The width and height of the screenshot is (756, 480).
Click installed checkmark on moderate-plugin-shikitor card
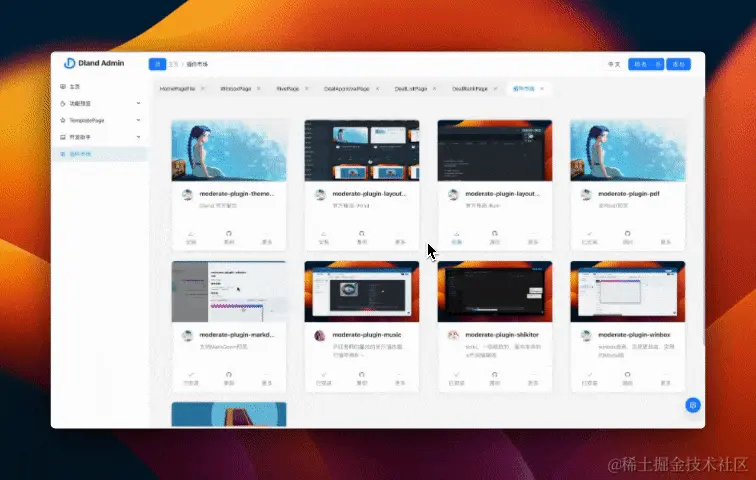pyautogui.click(x=457, y=374)
